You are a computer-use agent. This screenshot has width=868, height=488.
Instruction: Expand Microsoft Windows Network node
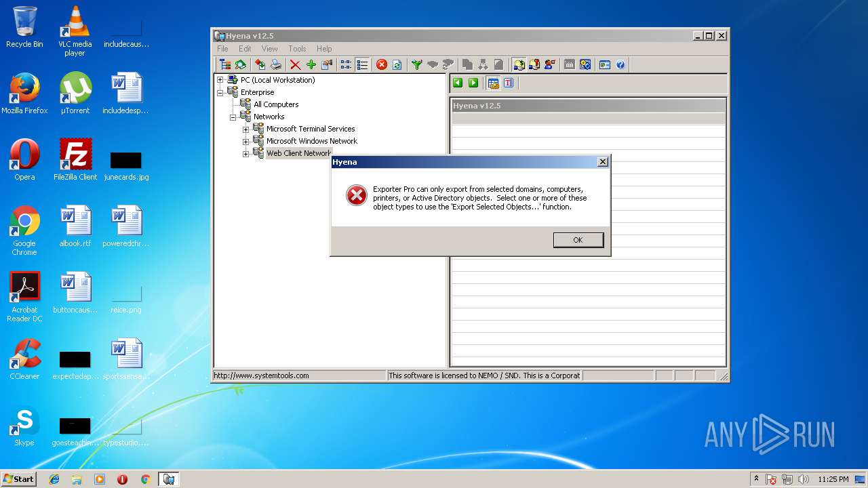(245, 142)
